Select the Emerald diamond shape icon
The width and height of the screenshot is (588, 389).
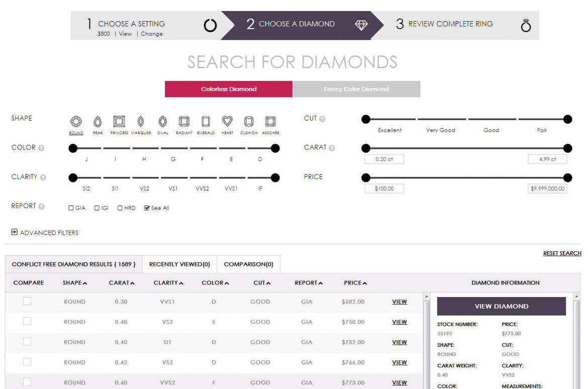[206, 122]
